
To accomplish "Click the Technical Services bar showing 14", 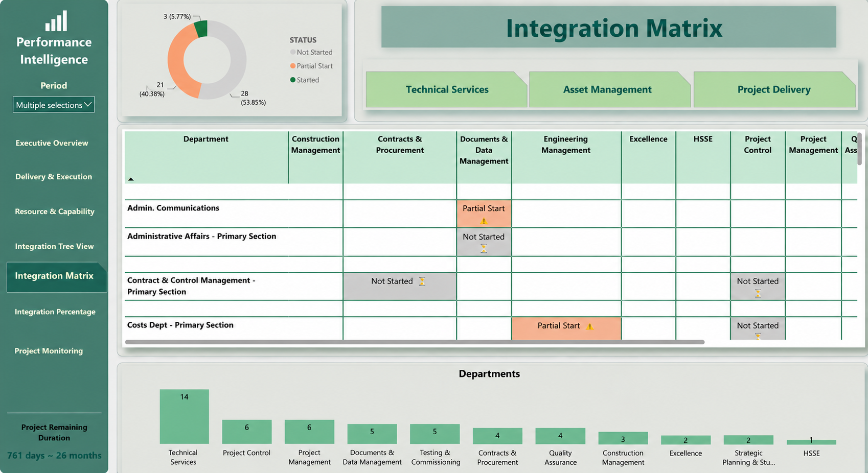I will (184, 416).
